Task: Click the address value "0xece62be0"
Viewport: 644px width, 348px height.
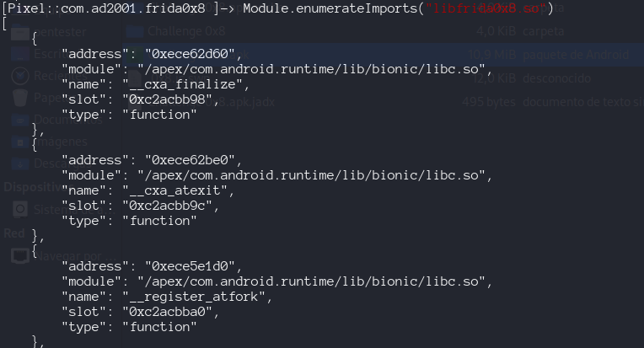Action: [x=195, y=160]
